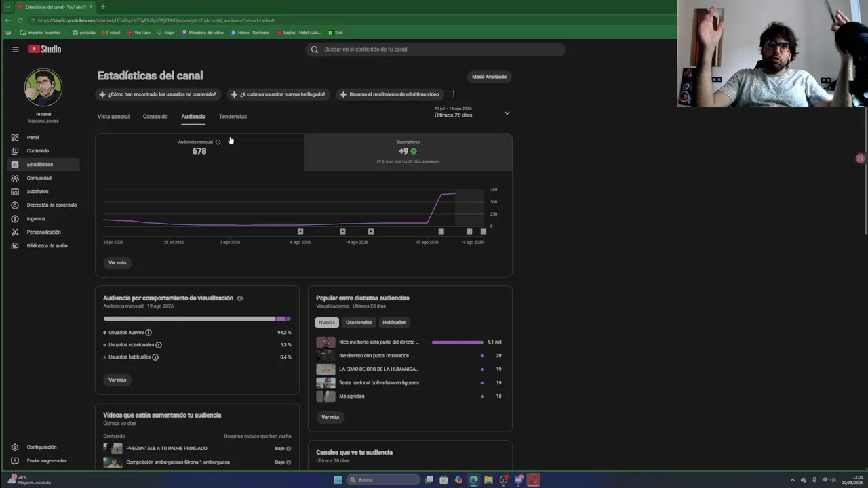Show info for Usuarios habituales
Viewport: 868px width, 488px height.
155,357
